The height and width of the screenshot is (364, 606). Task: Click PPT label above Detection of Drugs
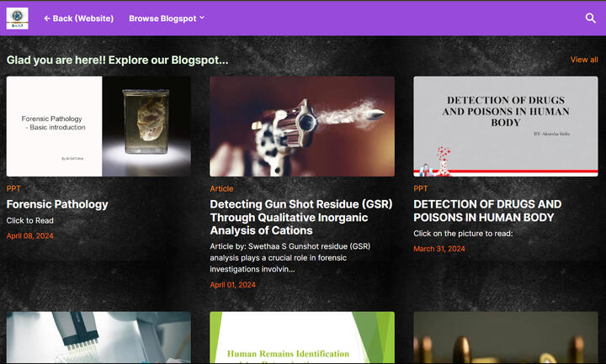(x=421, y=189)
